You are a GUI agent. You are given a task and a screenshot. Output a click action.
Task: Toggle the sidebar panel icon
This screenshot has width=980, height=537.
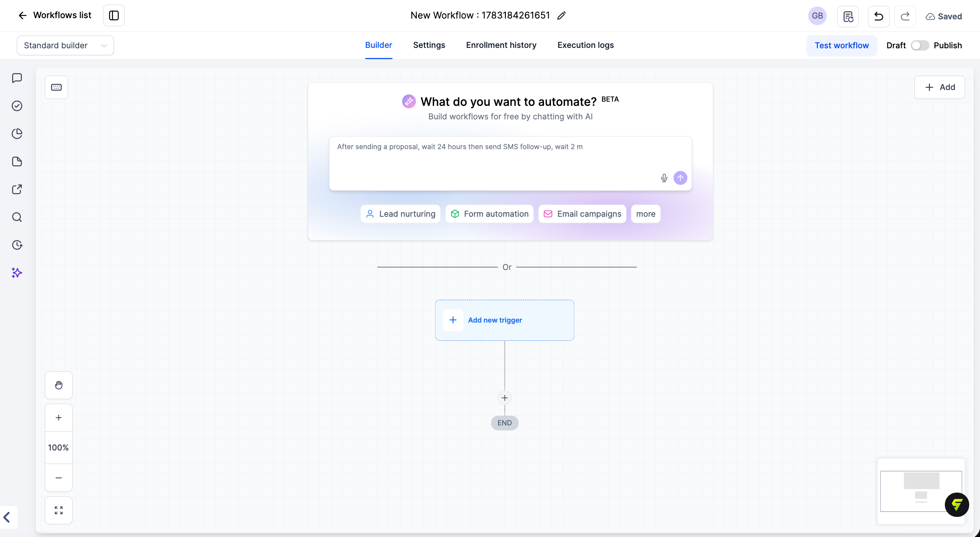point(114,15)
